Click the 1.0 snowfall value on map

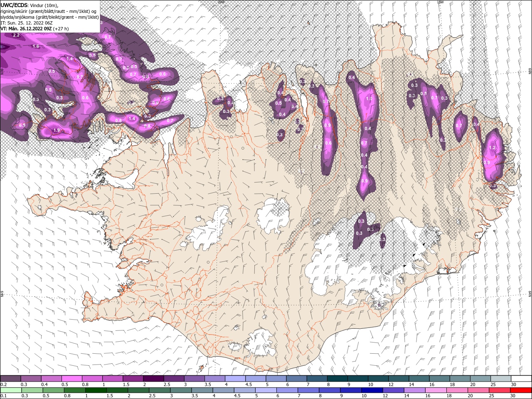click(369, 99)
